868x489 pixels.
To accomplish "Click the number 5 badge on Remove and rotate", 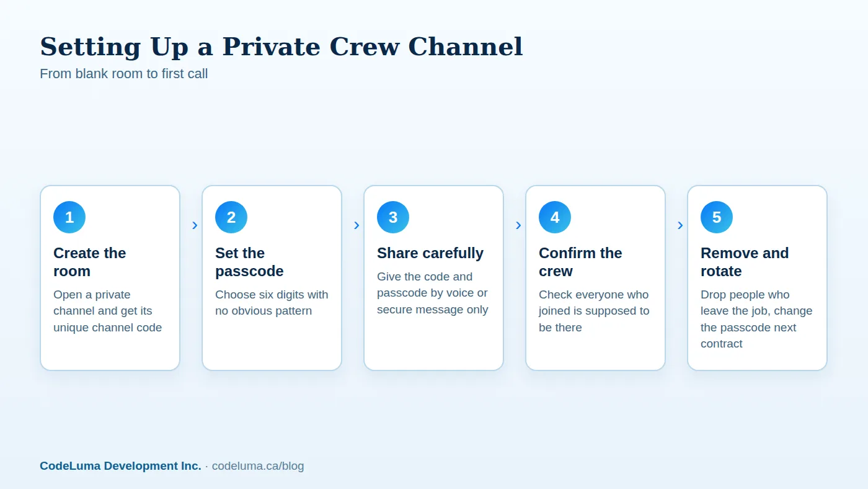I will (x=717, y=217).
